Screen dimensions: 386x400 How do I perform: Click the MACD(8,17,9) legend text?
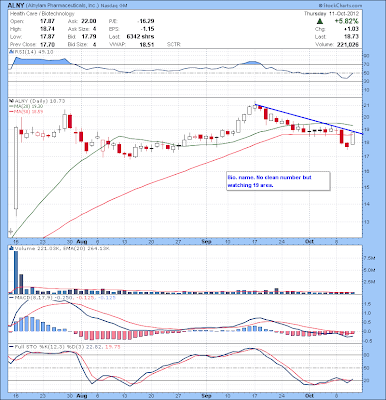33,297
